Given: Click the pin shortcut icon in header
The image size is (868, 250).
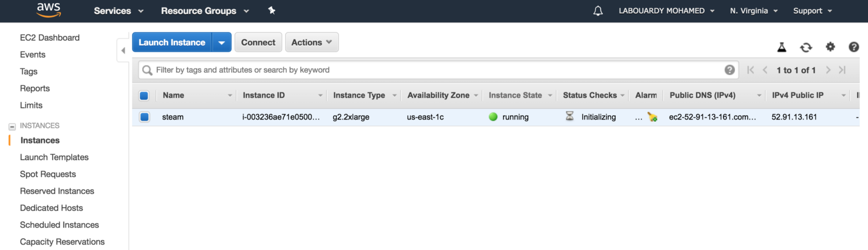Looking at the screenshot, I should point(272,10).
